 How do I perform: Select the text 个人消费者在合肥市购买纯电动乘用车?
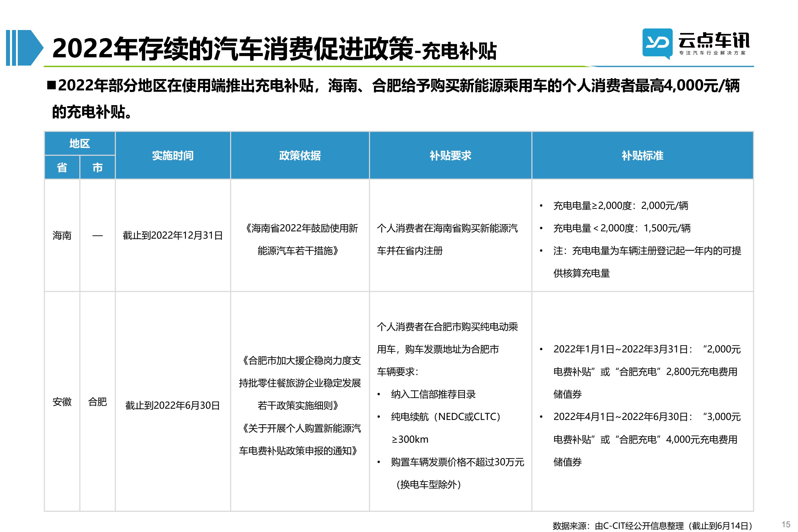447,338
